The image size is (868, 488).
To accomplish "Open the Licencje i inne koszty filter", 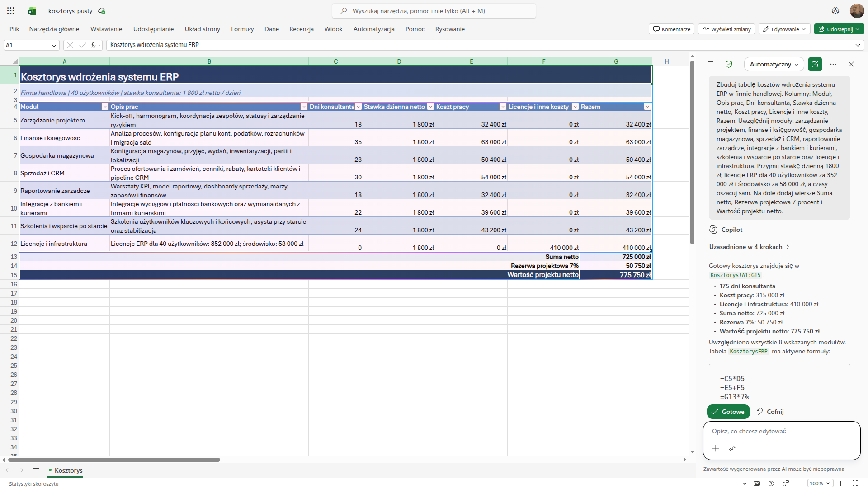I will click(575, 107).
